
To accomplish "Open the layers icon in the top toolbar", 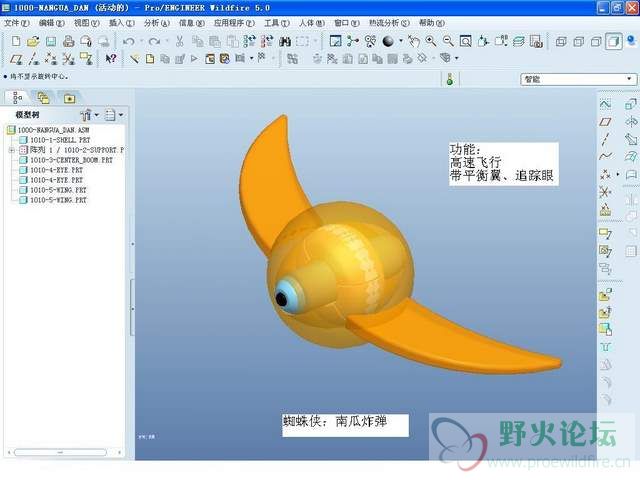I will pos(518,41).
